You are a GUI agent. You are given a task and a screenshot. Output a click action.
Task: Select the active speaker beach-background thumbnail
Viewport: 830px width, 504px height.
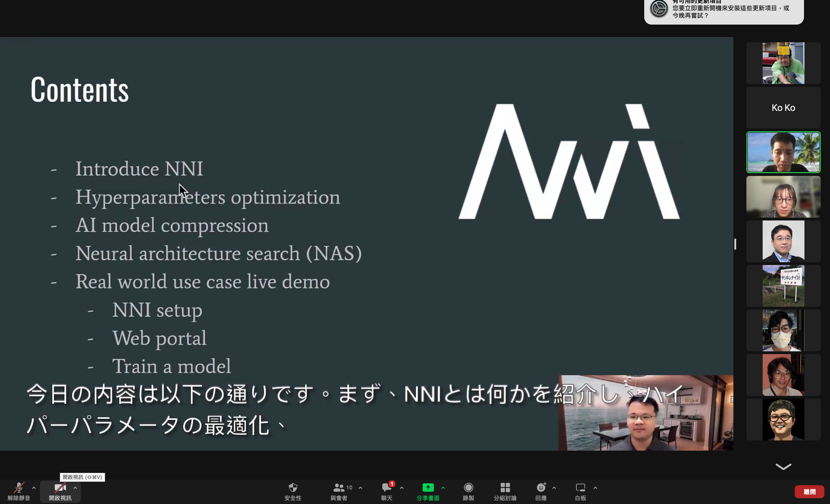[x=784, y=152]
